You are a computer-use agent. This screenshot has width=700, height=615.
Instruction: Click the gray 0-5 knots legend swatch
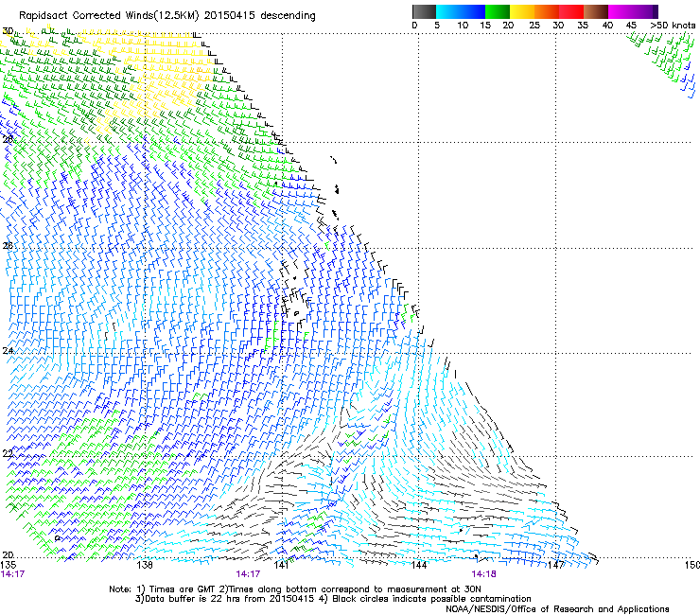tap(424, 11)
